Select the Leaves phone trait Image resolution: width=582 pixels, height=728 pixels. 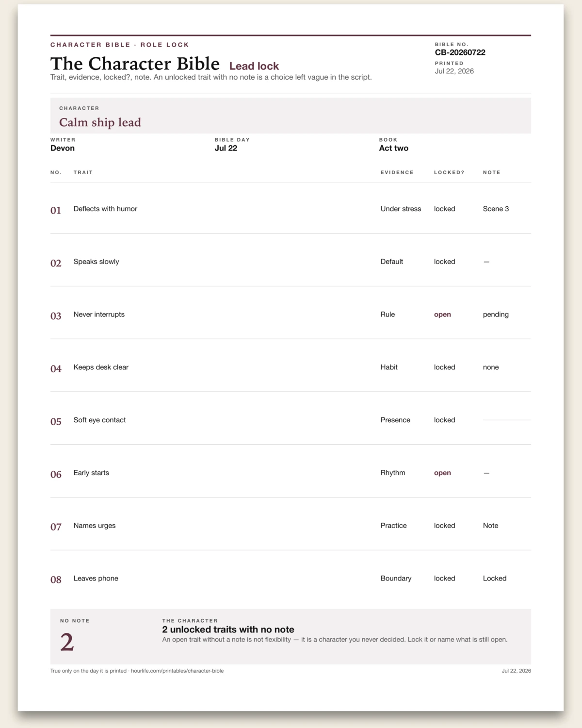click(x=96, y=579)
